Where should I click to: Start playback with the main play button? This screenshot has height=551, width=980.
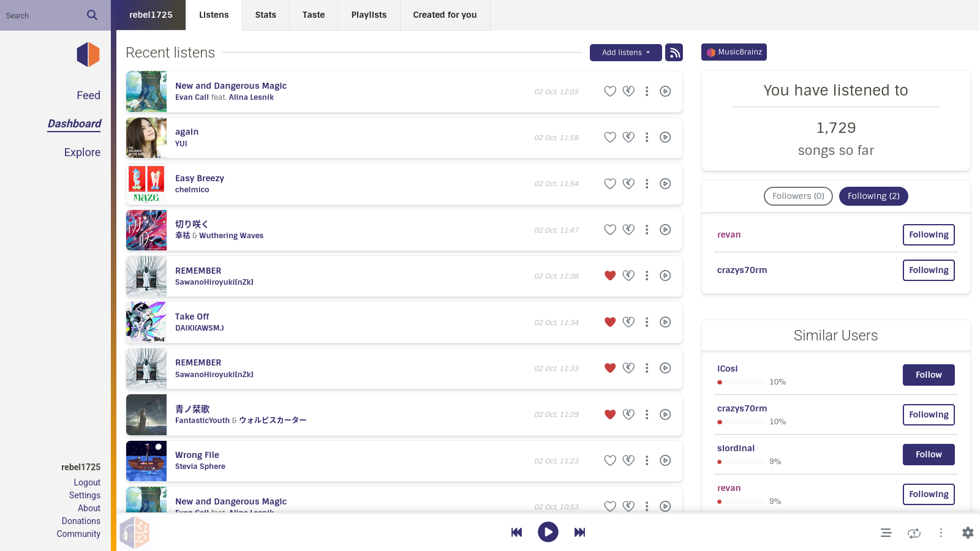(x=548, y=532)
